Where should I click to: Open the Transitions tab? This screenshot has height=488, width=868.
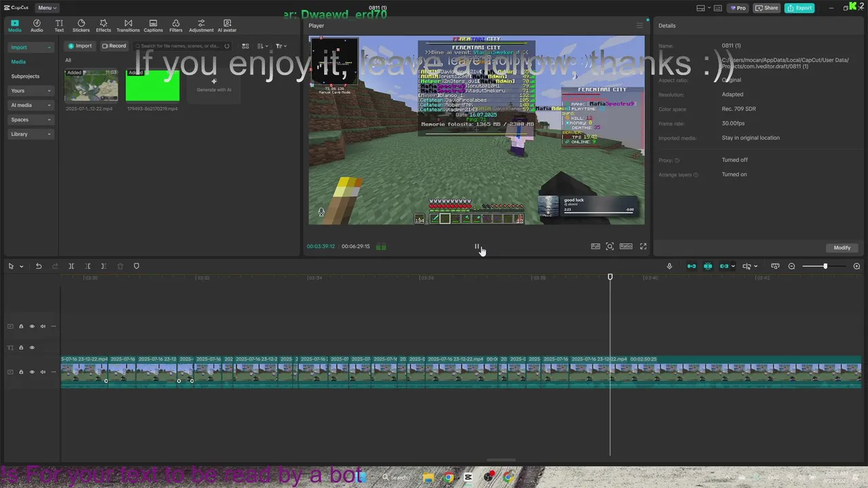click(x=128, y=26)
